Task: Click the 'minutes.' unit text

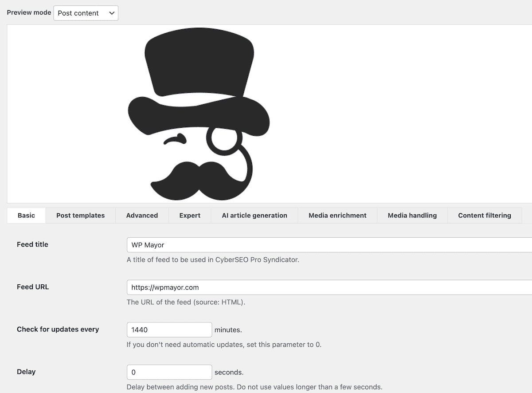Action: tap(228, 330)
